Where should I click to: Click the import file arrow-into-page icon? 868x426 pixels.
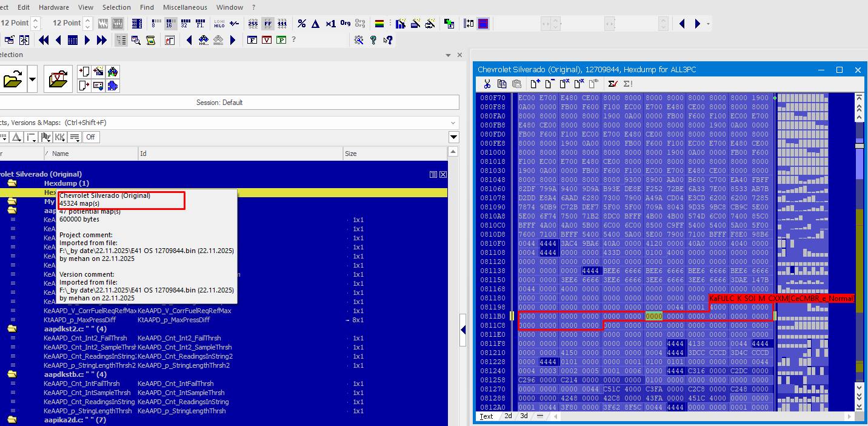tap(84, 72)
